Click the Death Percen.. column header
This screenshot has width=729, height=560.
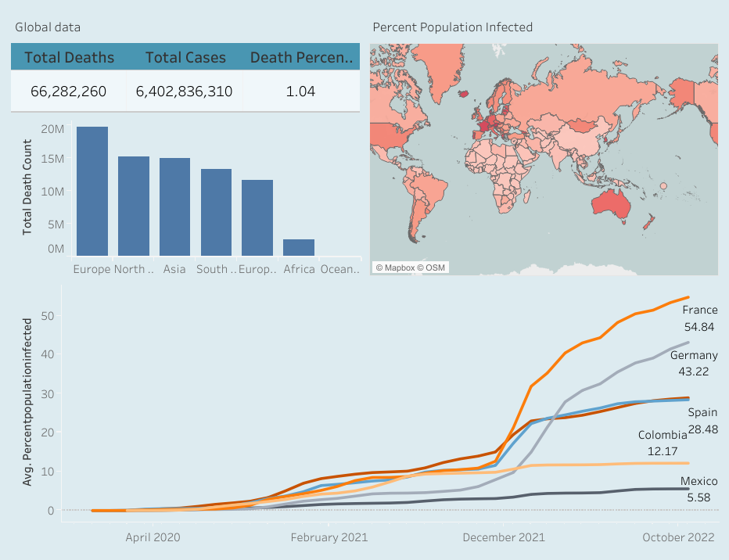click(x=301, y=57)
